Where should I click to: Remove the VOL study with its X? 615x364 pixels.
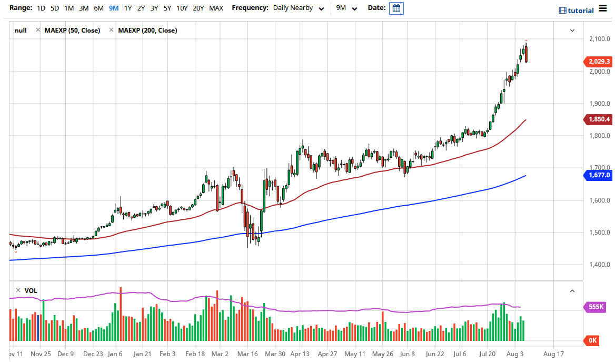[18, 290]
